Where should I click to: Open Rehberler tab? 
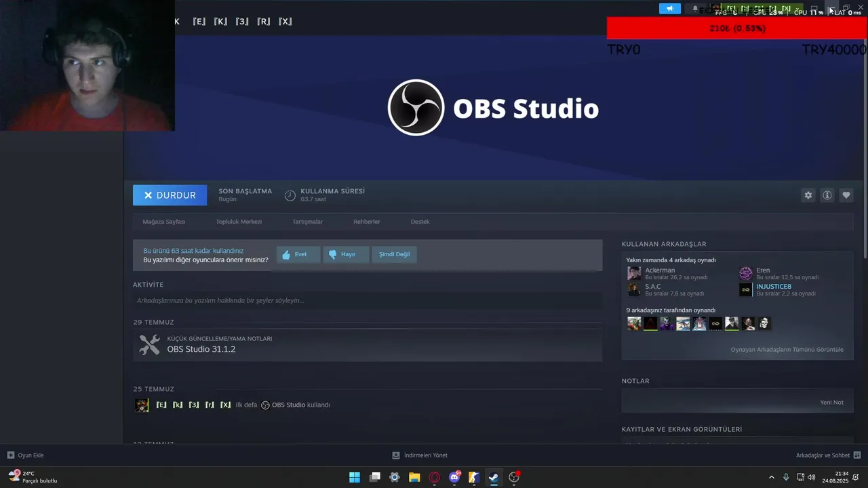(x=366, y=222)
